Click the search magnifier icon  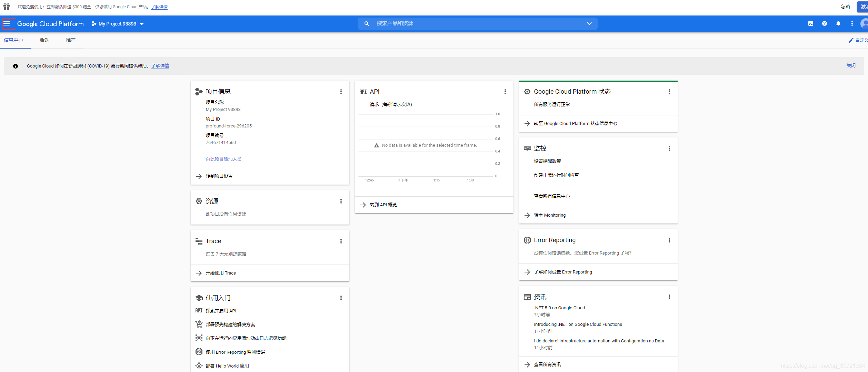coord(367,23)
